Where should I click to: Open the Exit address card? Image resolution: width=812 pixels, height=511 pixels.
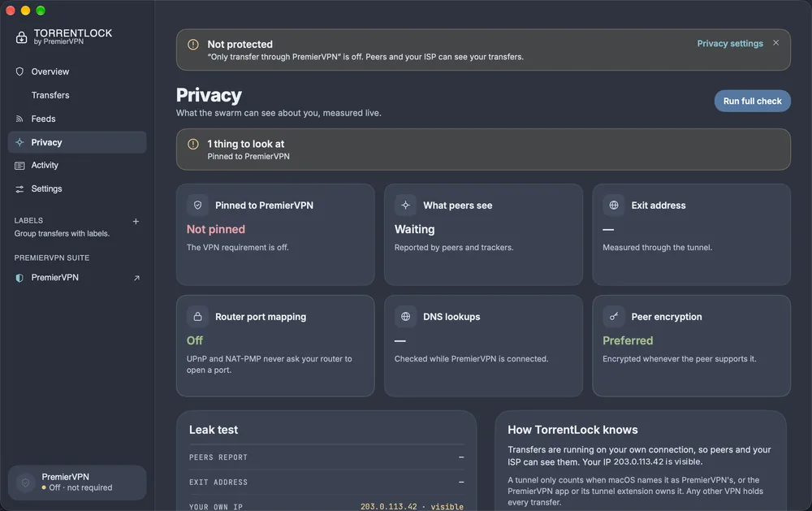point(691,235)
